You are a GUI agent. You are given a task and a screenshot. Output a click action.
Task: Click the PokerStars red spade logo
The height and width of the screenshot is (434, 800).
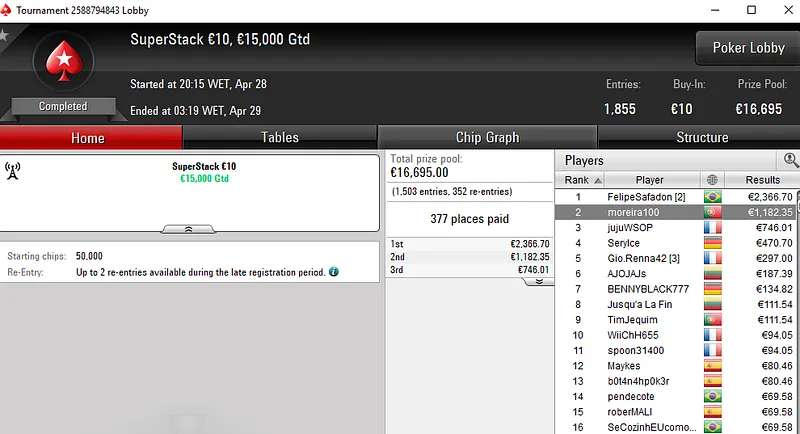(x=63, y=62)
